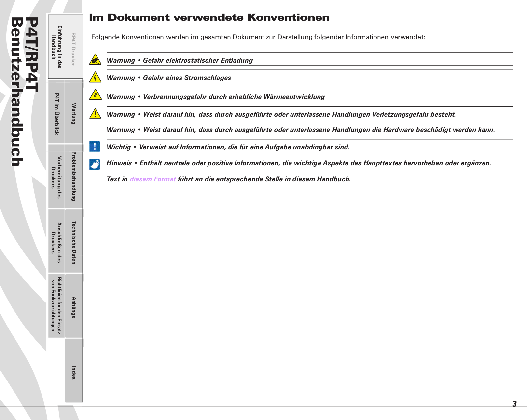This screenshot has height=420, width=527.
Task: Click the 'Hinweis • Enthält neutrale oder positive' line
Action: click(x=299, y=163)
